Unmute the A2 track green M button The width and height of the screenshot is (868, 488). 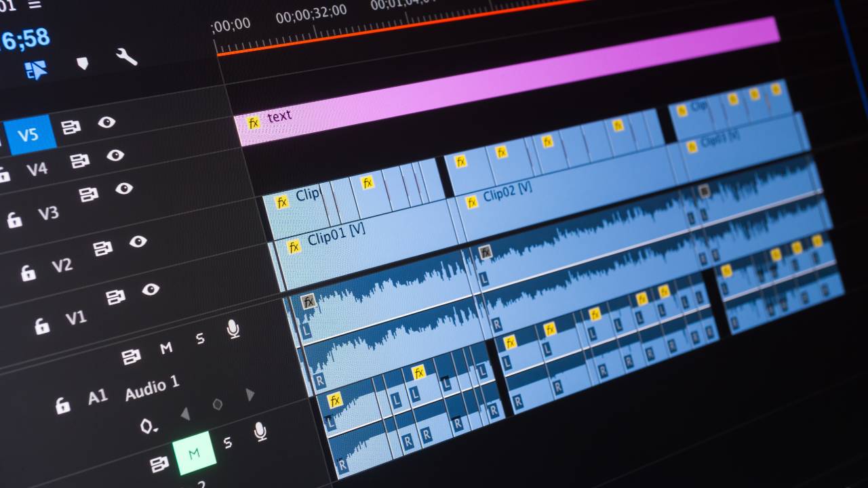[x=194, y=453]
